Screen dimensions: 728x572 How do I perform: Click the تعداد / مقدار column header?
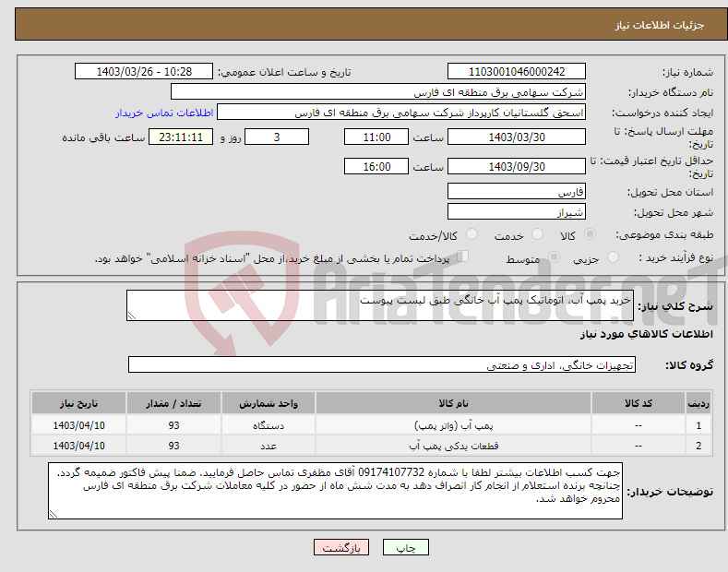point(173,403)
